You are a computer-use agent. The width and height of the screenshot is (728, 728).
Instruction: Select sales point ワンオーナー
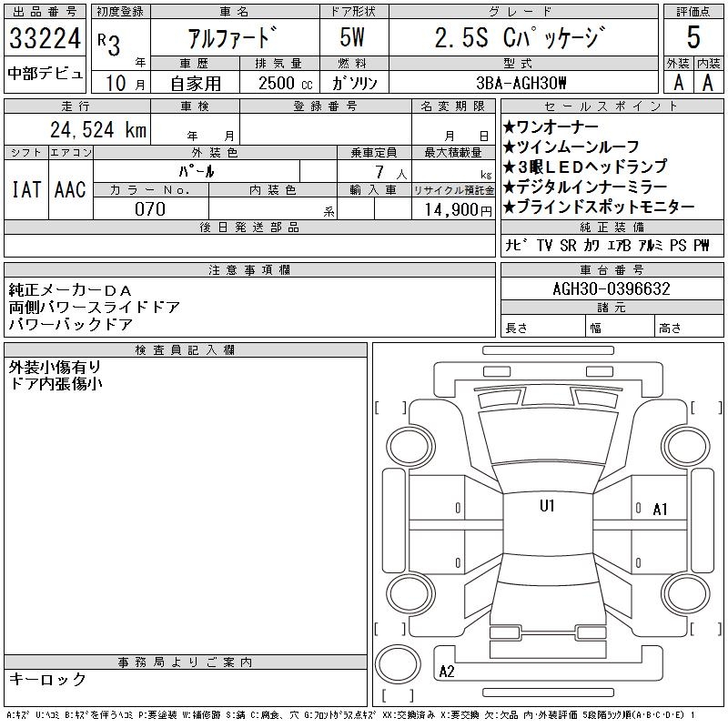coord(551,126)
